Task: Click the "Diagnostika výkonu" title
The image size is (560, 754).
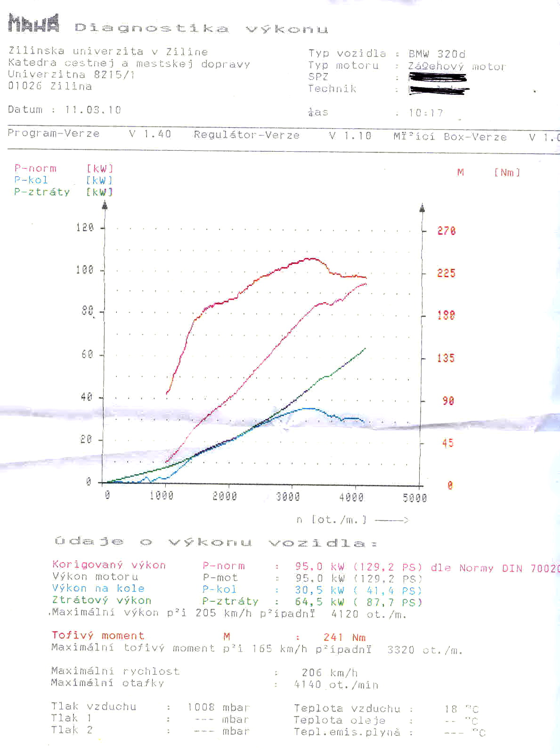Action: [x=201, y=29]
